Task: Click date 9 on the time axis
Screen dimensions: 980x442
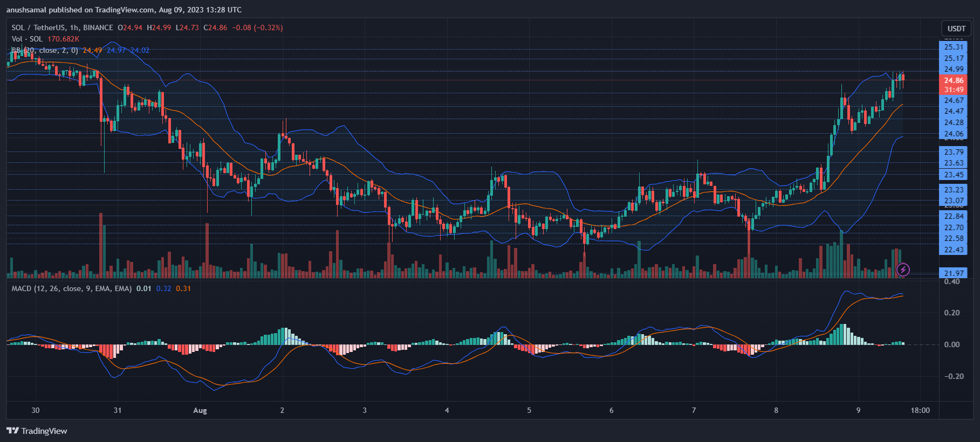Action: point(858,410)
